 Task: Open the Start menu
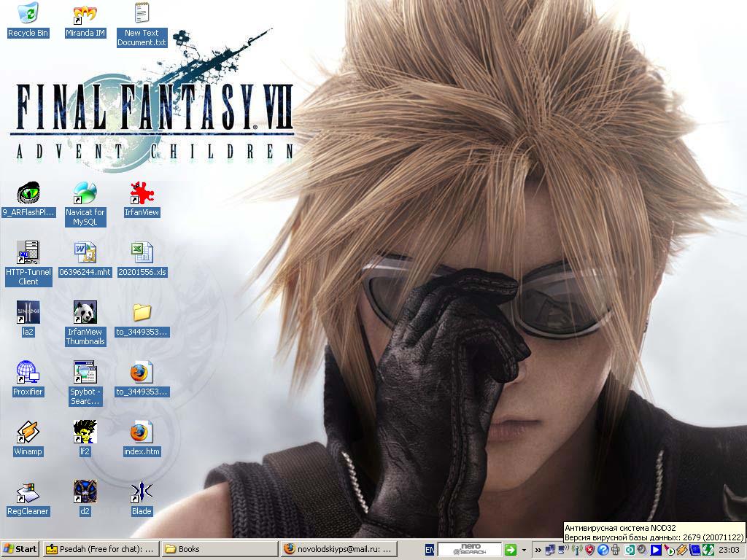[x=20, y=549]
